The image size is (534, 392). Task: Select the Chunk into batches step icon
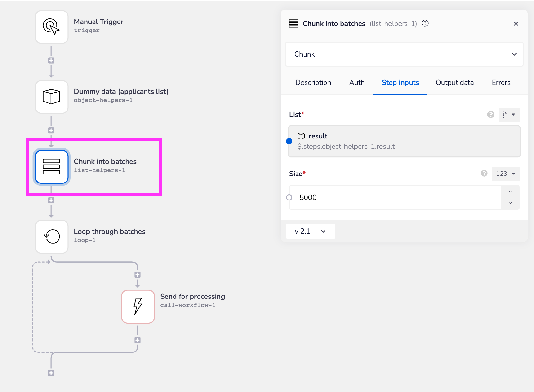(x=51, y=167)
